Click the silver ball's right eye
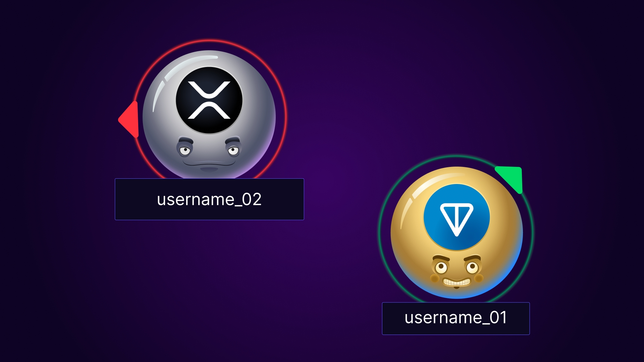Viewport: 644px width, 362px height. tap(233, 150)
